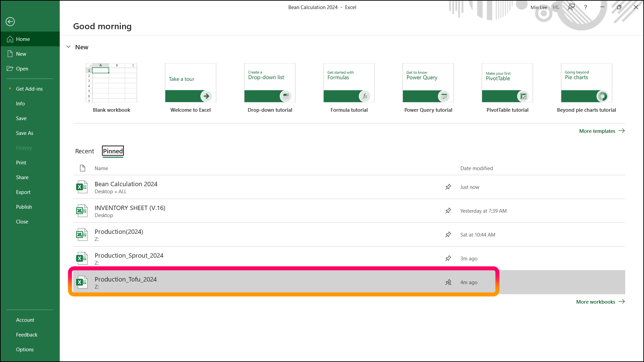
Task: Open Bean Calculation 2024 workbook
Action: 349,187
